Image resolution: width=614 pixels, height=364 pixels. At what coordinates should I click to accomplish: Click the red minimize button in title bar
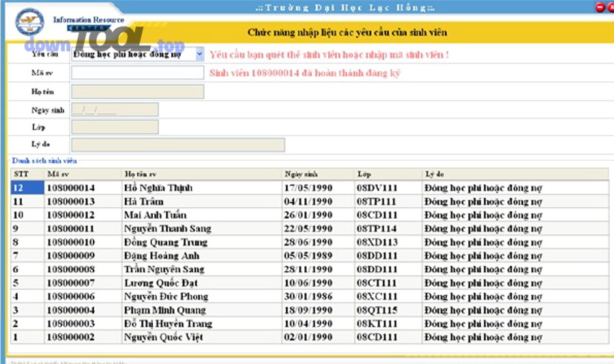click(x=600, y=7)
